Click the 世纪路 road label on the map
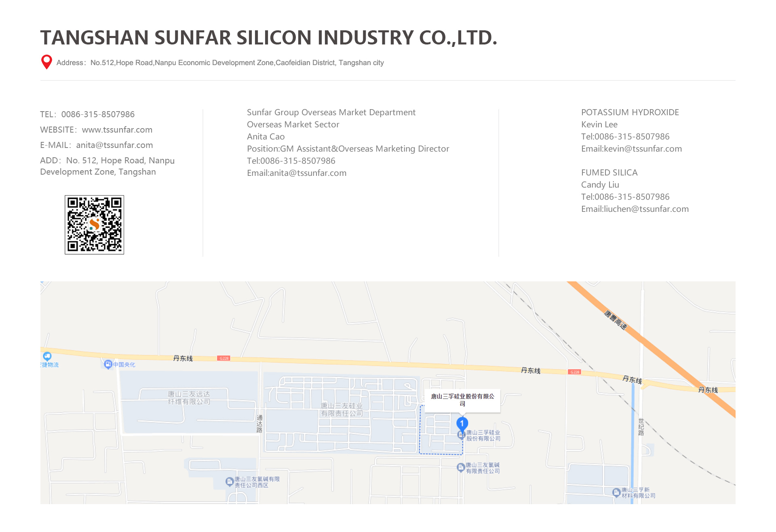 [x=641, y=427]
